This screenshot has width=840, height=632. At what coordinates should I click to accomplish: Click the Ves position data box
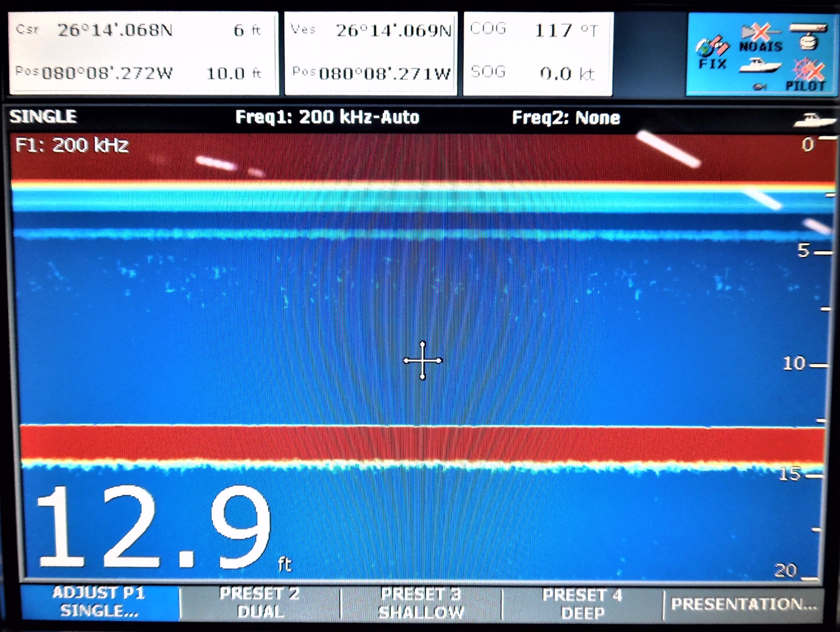tap(371, 52)
